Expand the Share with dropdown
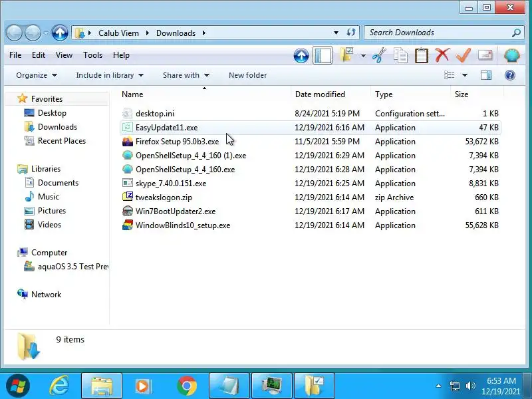The image size is (532, 399). coord(186,75)
